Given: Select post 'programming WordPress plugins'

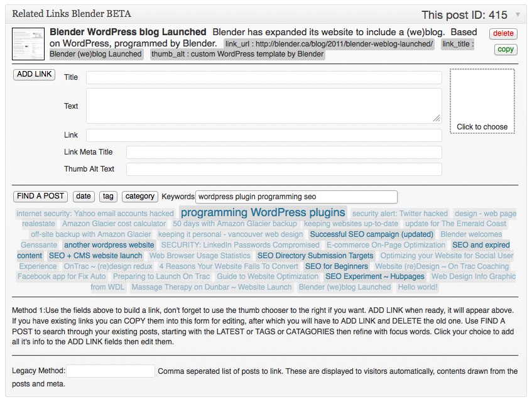Looking at the screenshot, I should (x=263, y=212).
